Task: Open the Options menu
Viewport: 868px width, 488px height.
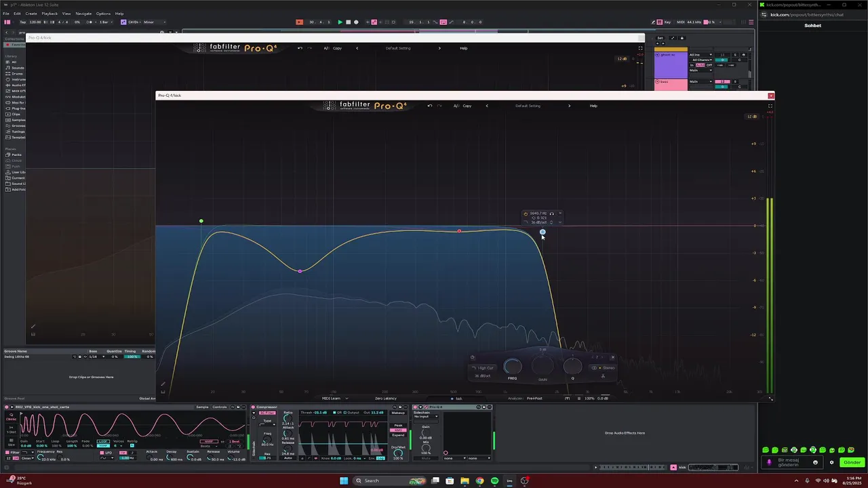Action: tap(103, 14)
